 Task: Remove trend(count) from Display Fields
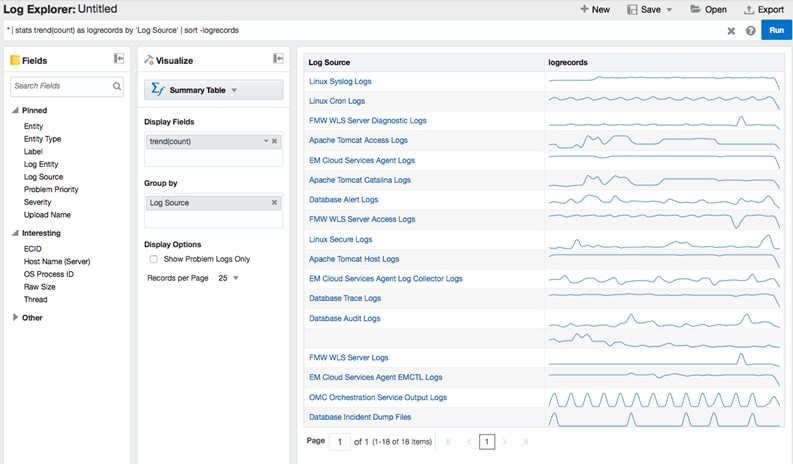[x=275, y=142]
